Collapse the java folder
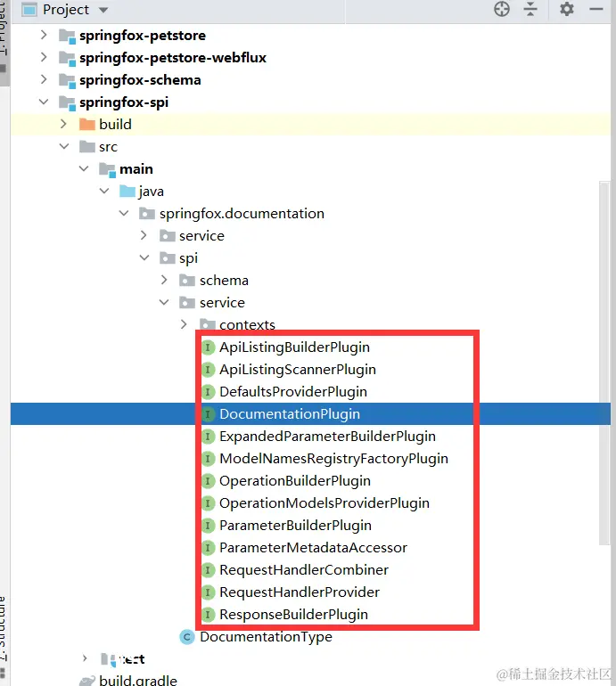Viewport: 616px width, 686px height. pyautogui.click(x=104, y=192)
